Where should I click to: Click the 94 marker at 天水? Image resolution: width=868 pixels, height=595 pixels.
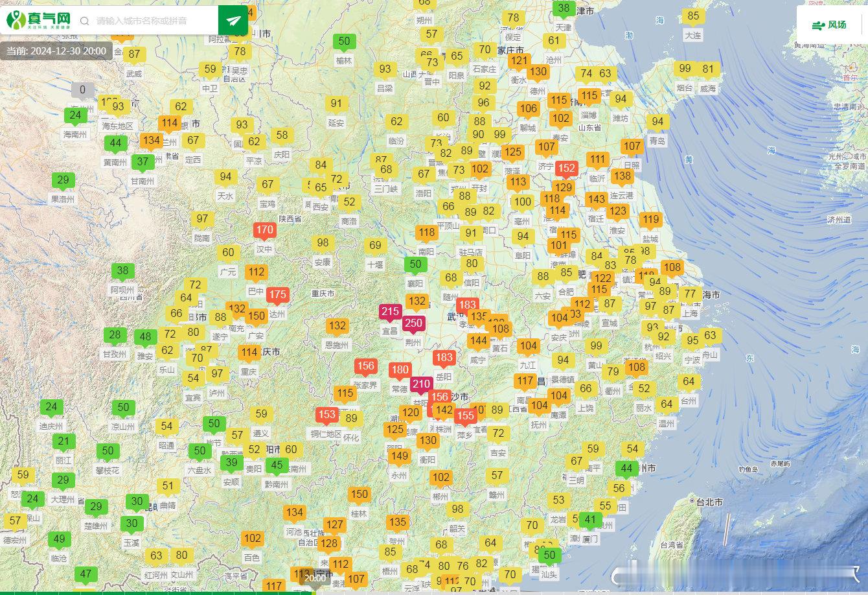click(x=225, y=177)
